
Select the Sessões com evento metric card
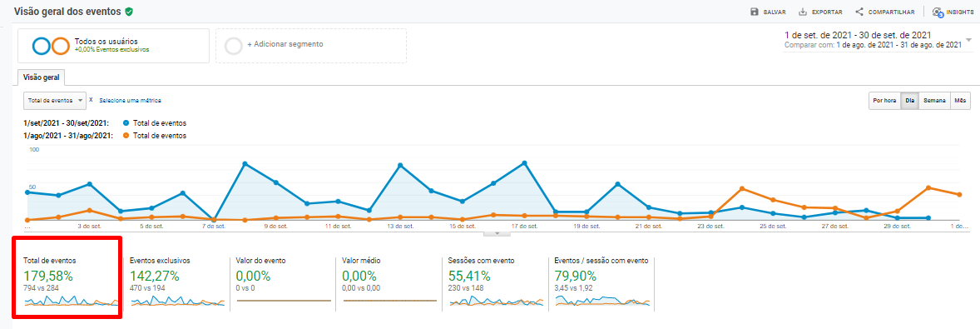click(x=496, y=282)
